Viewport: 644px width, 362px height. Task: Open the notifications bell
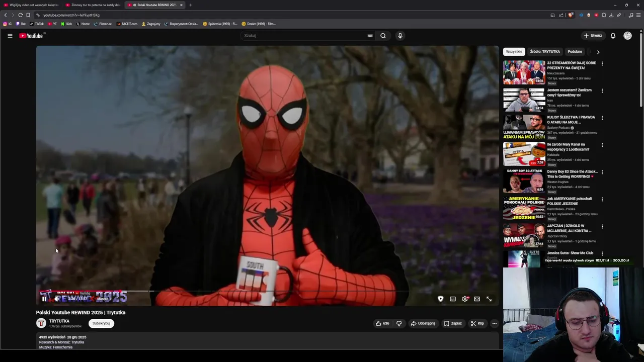[x=613, y=36]
